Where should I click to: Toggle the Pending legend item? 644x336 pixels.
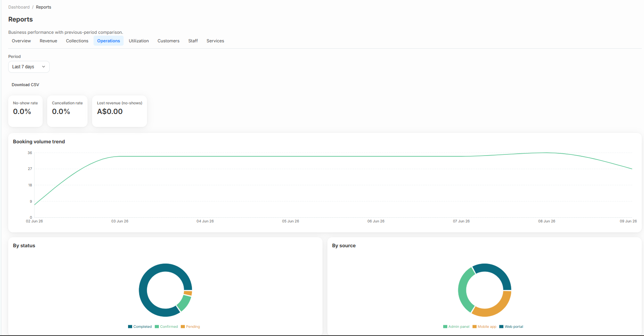point(190,327)
